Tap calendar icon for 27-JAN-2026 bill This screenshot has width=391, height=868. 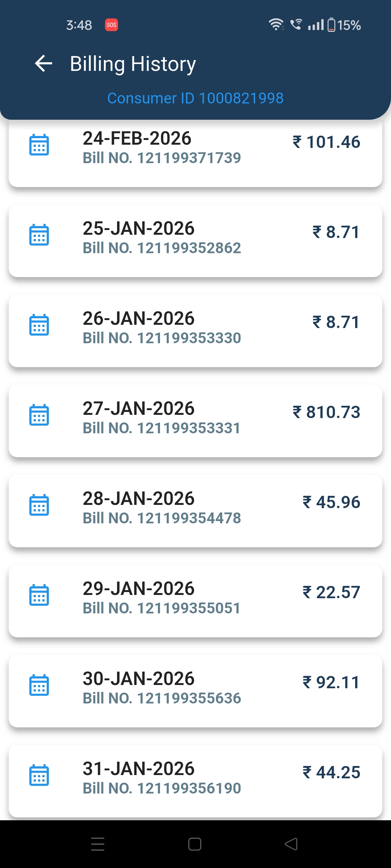[39, 415]
